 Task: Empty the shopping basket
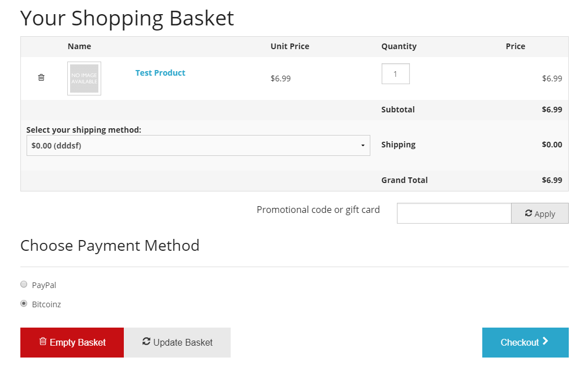tap(72, 342)
